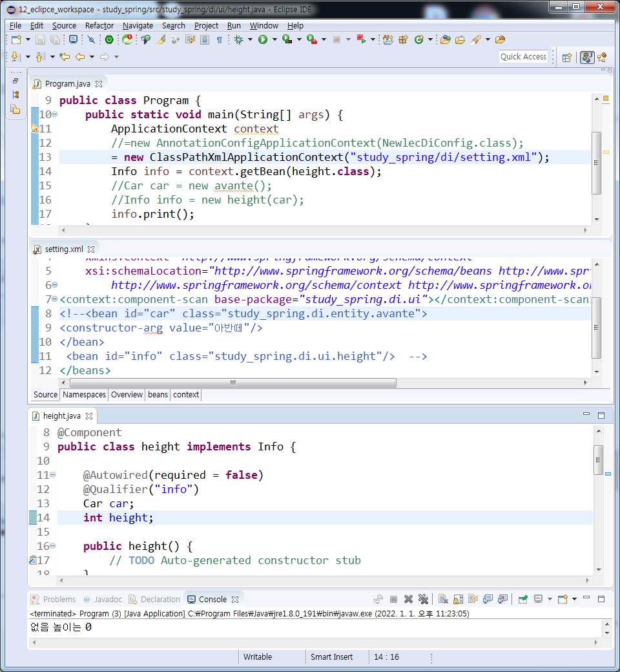The width and height of the screenshot is (620, 672).
Task: Open the Open Console dropdown arrow
Action: (574, 599)
